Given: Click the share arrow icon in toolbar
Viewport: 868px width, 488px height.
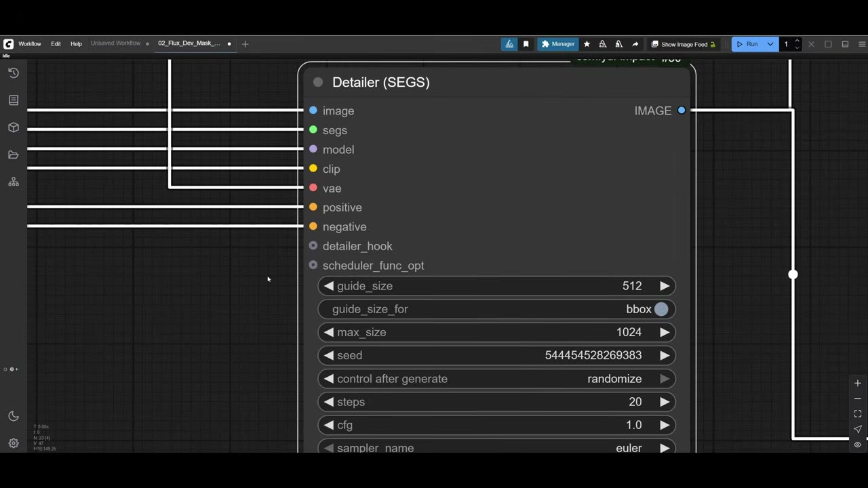Looking at the screenshot, I should [635, 44].
